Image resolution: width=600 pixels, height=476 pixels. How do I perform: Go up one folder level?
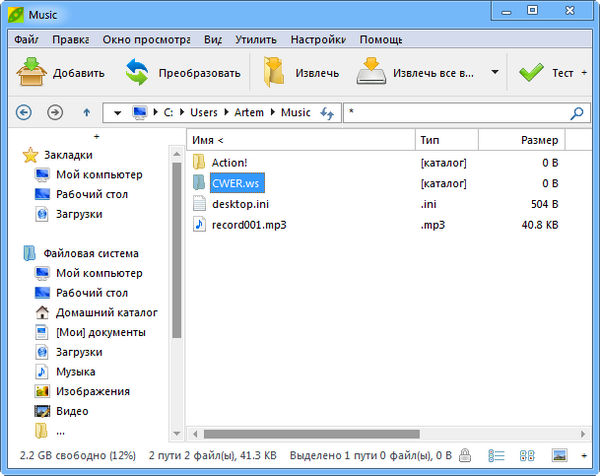point(86,113)
